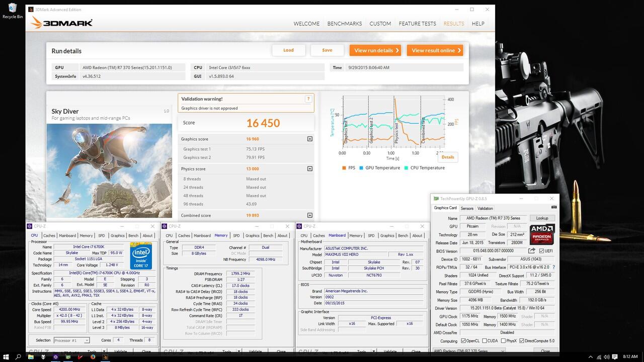The image size is (644, 362).
Task: Show hidden system tray icons
Action: tap(592, 357)
